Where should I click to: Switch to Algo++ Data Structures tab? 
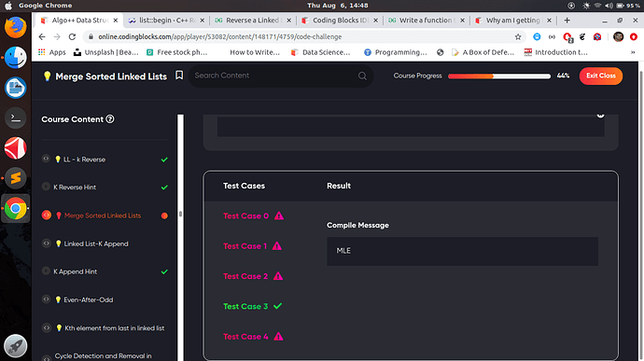[79, 21]
